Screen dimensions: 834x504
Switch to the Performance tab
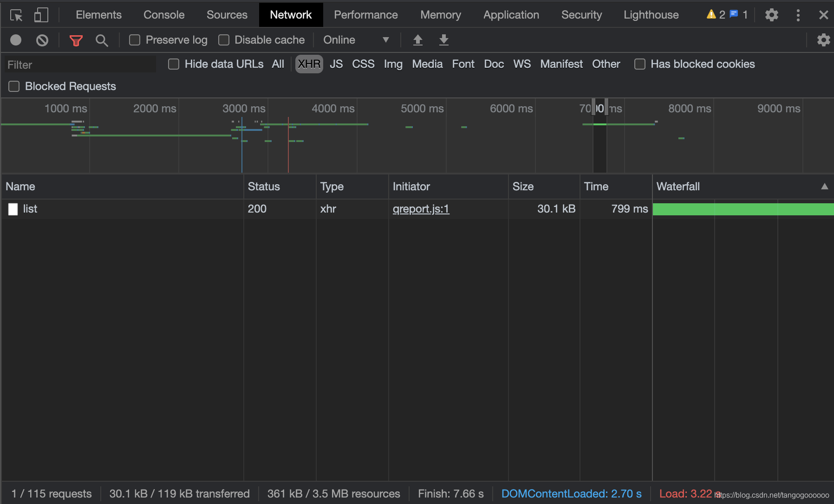(x=366, y=15)
